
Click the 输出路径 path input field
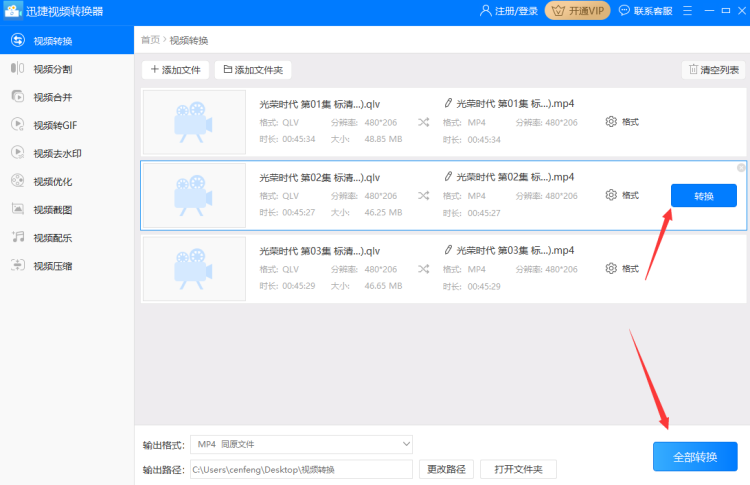point(301,470)
